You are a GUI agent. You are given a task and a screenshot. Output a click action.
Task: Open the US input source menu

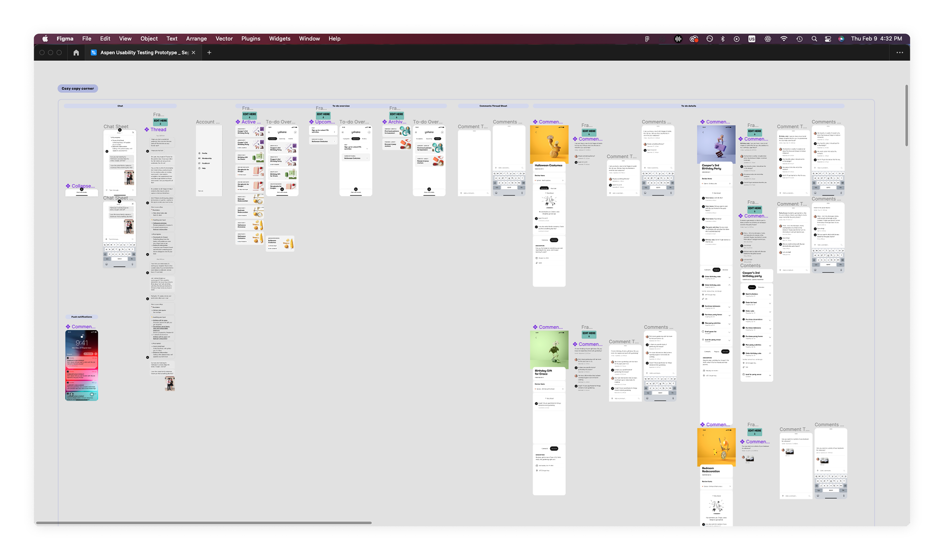[752, 39]
